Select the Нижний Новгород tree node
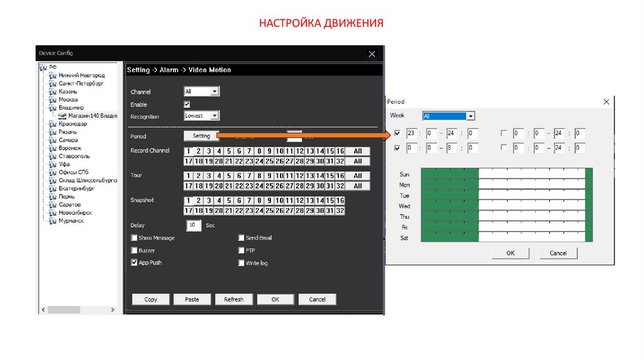Screen dimensions: 644x361 (x=81, y=75)
